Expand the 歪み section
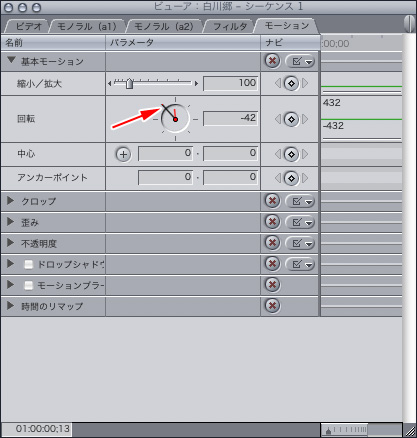 (x=10, y=222)
